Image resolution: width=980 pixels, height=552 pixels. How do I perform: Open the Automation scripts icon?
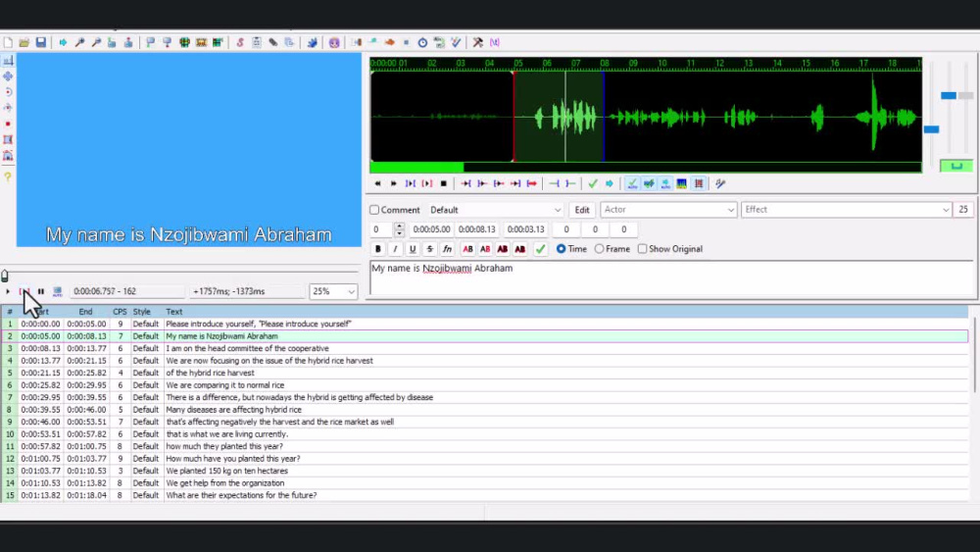click(312, 42)
